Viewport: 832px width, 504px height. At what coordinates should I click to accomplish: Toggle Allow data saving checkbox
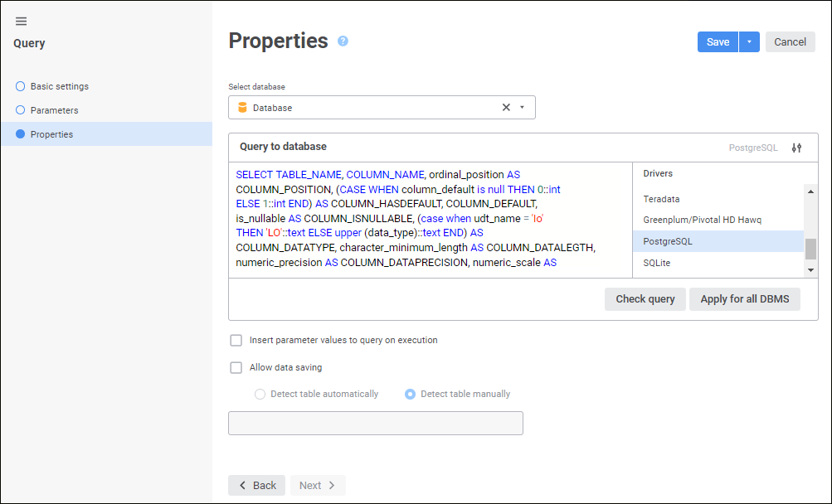pos(236,367)
